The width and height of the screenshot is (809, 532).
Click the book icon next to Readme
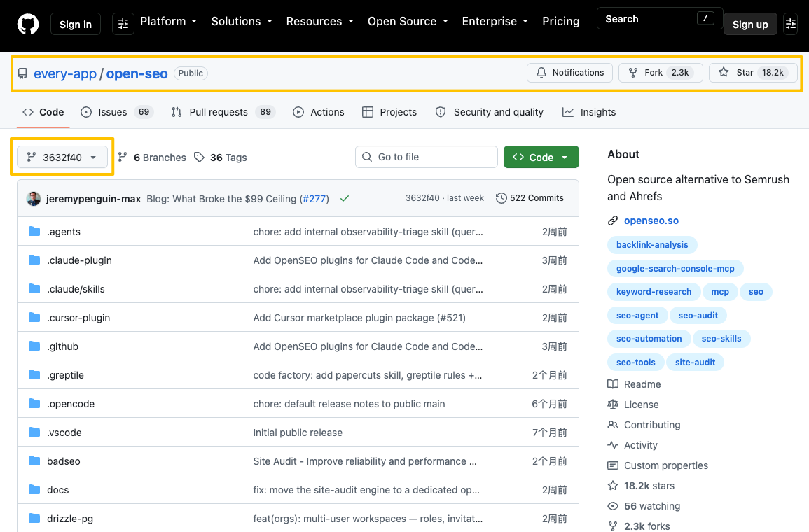tap(613, 384)
